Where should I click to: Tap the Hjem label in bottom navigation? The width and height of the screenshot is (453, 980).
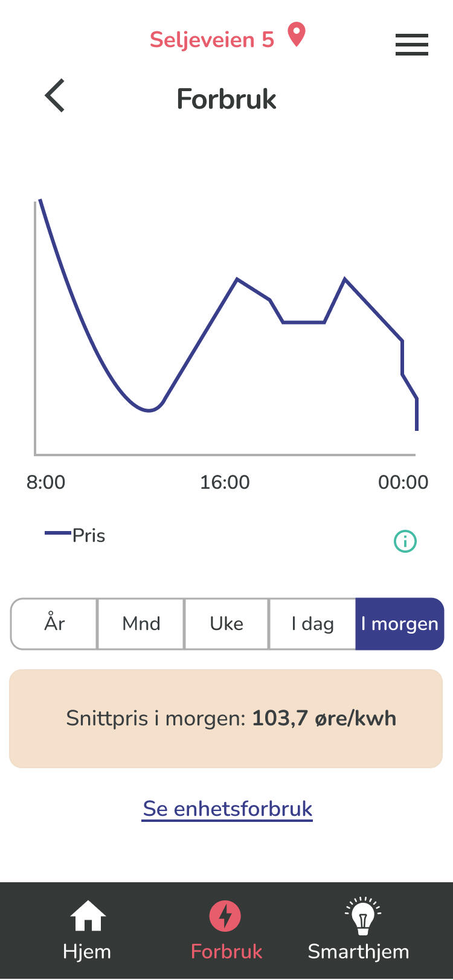(87, 952)
